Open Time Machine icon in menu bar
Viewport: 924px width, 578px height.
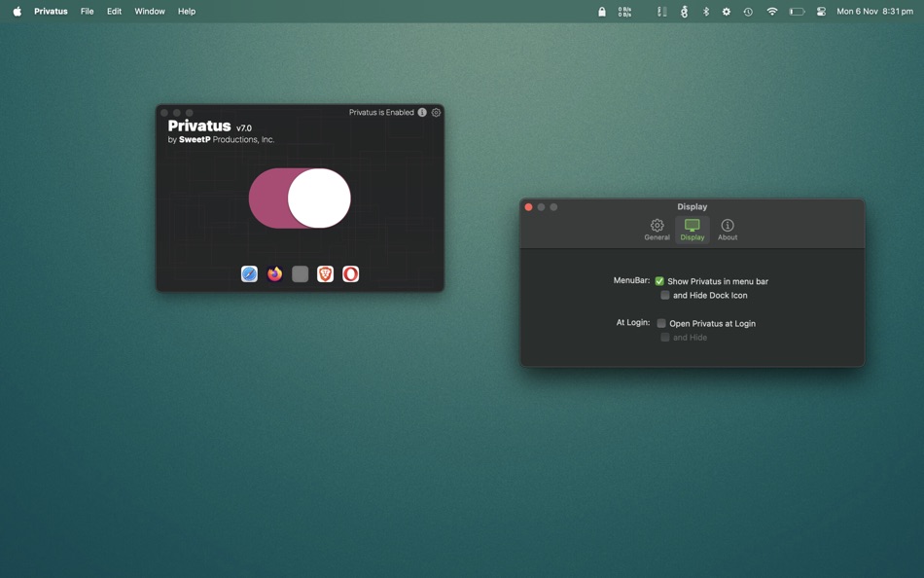coord(748,12)
